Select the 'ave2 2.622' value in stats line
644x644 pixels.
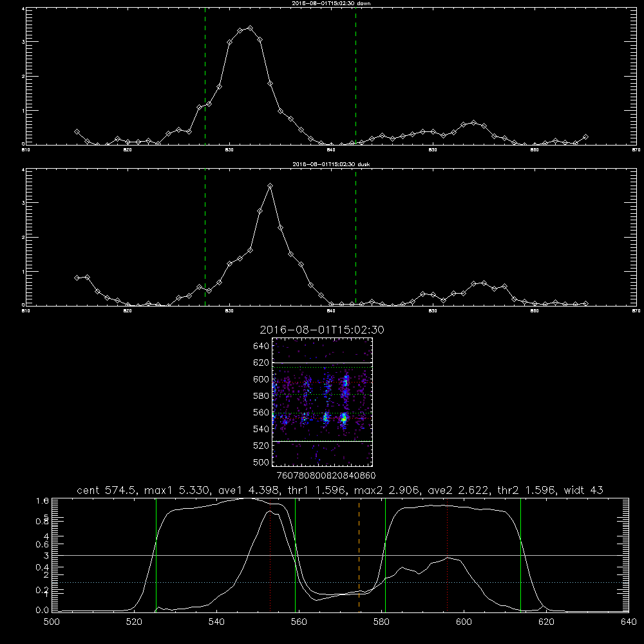coord(459,490)
